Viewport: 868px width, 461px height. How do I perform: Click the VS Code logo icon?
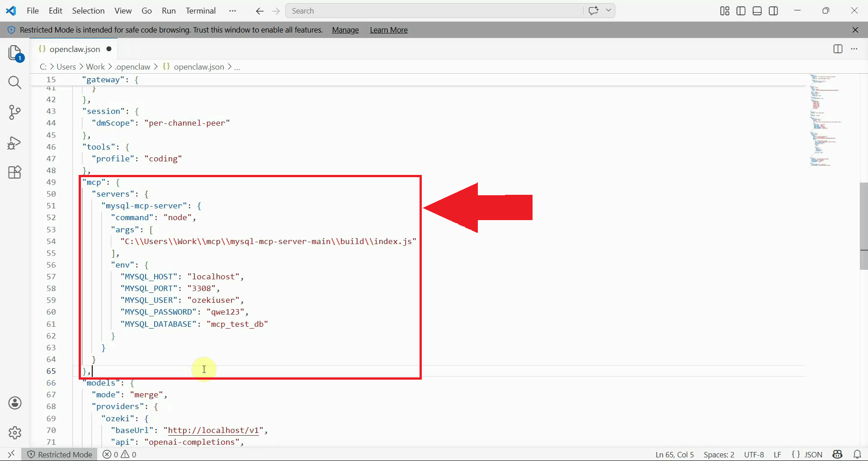coord(11,10)
